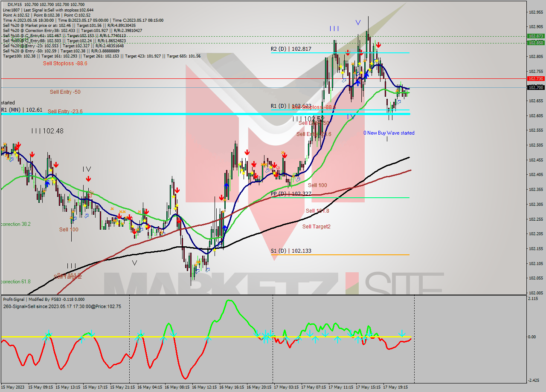The image size is (546, 392).
Task: Click the '17 May 03:15' time axis label
Action: click(x=287, y=387)
